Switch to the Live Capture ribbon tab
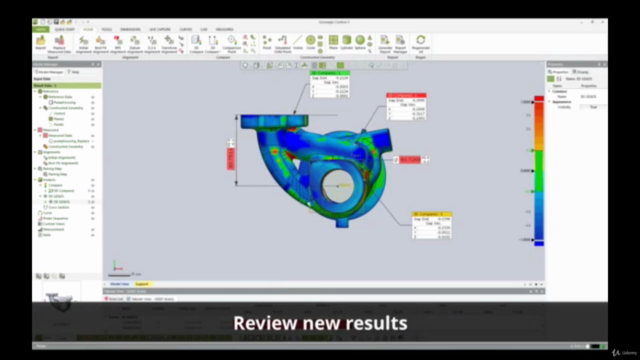Screen dimensions: 640x360 (160, 29)
